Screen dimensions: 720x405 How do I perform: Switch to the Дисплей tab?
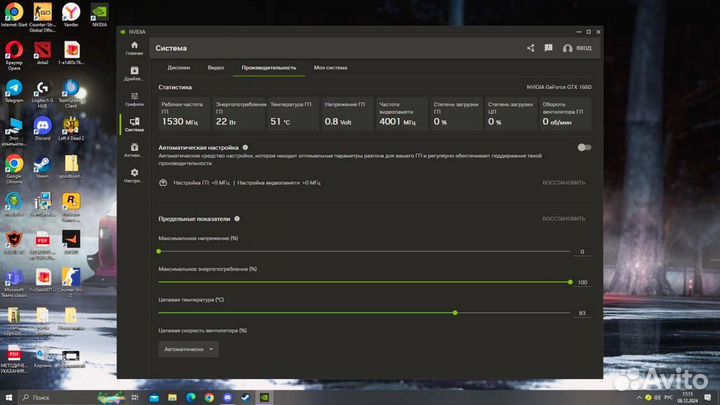pyautogui.click(x=179, y=68)
